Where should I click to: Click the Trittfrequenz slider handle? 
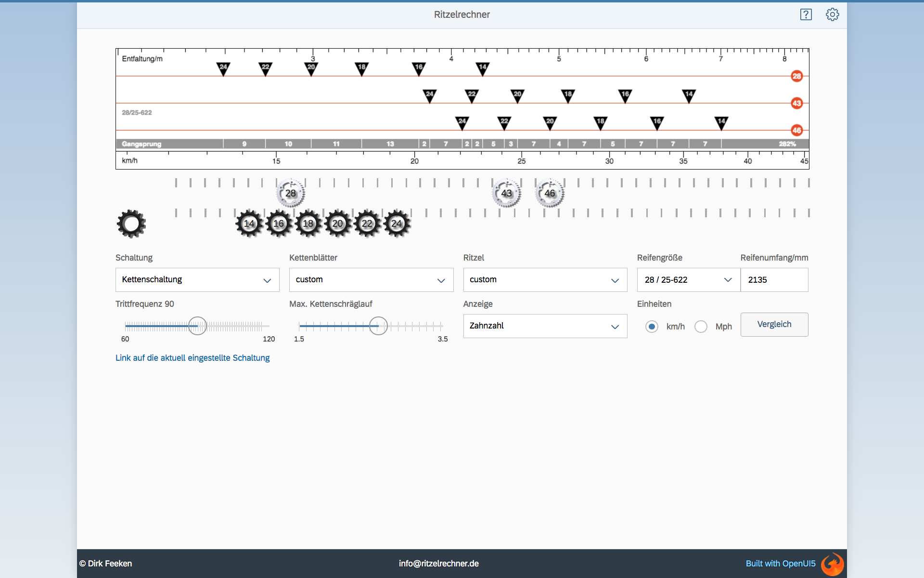click(x=197, y=326)
